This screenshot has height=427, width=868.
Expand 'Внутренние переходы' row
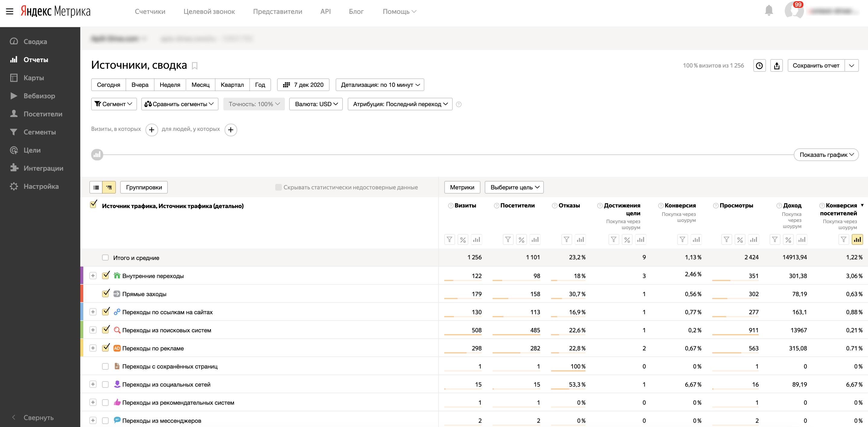[93, 276]
